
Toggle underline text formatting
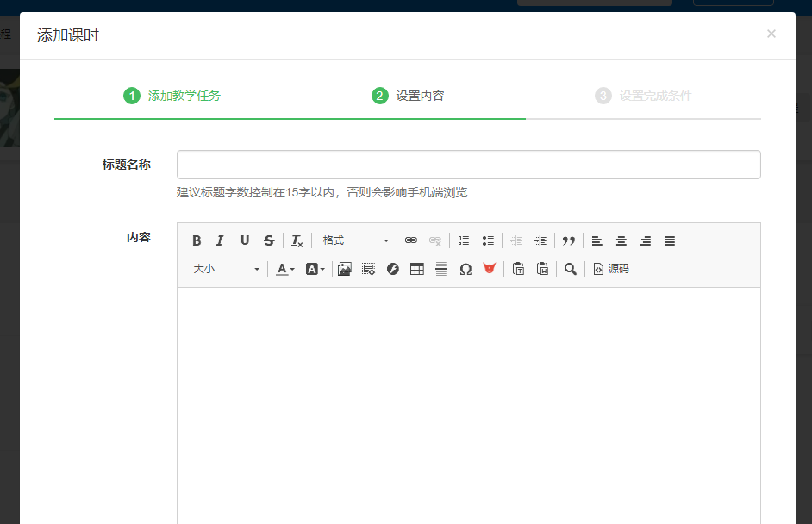click(x=245, y=241)
